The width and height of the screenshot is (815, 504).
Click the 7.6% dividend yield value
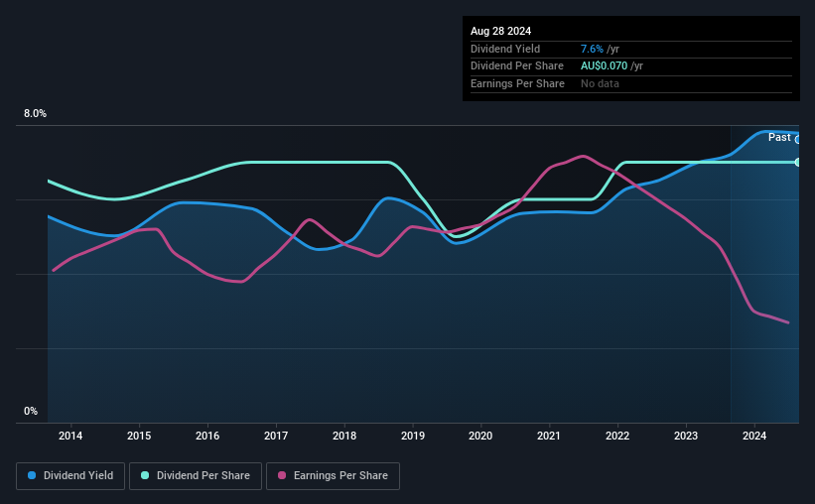pos(592,49)
